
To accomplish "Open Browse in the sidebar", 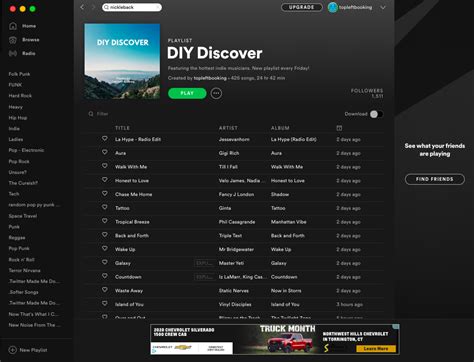I will 31,40.
